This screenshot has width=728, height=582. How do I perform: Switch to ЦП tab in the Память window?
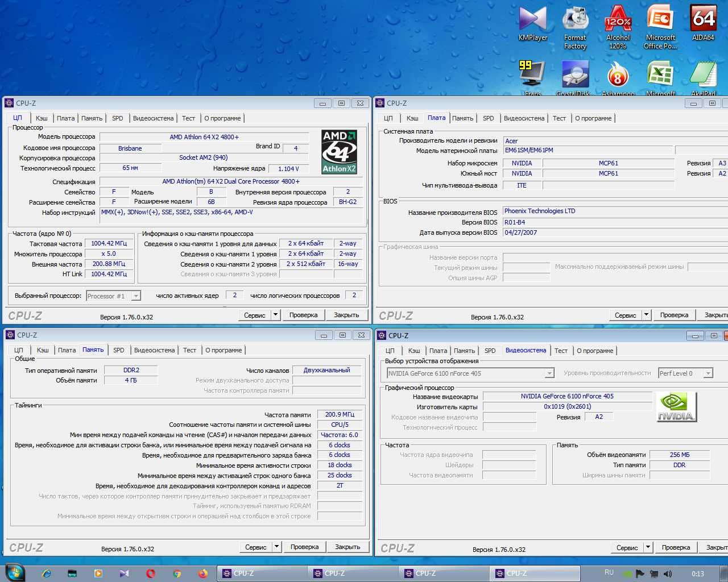pos(19,350)
